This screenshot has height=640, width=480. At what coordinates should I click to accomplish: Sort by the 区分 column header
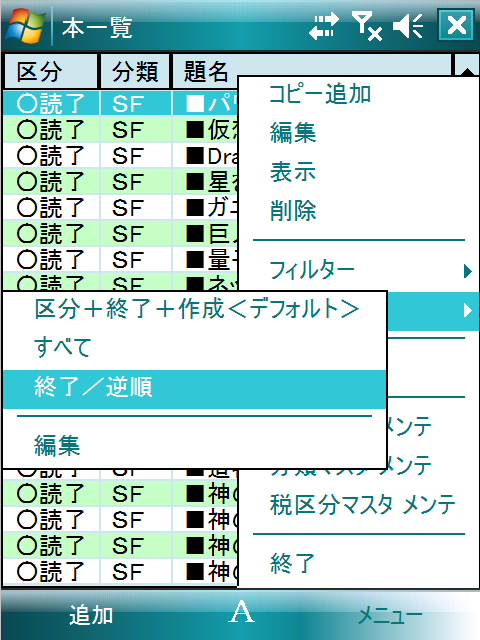(51, 71)
